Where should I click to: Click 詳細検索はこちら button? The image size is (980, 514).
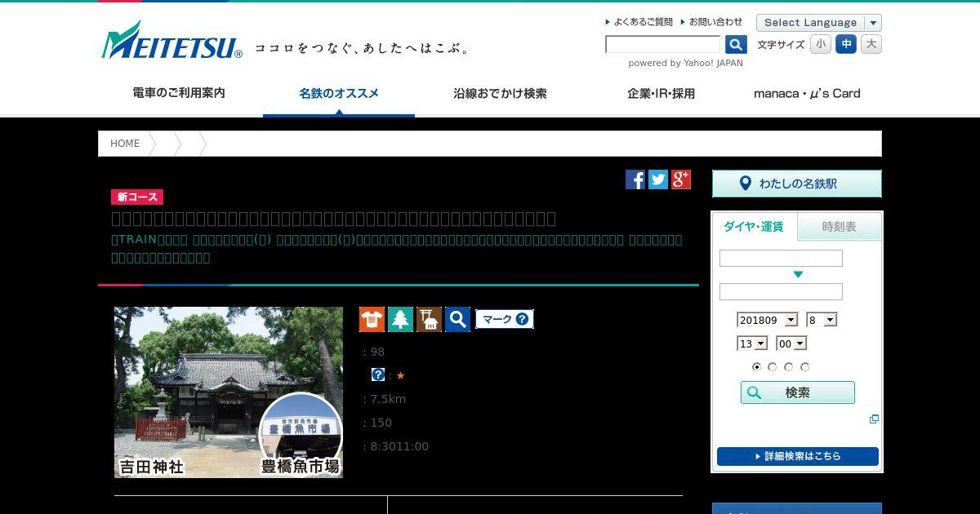(x=798, y=456)
